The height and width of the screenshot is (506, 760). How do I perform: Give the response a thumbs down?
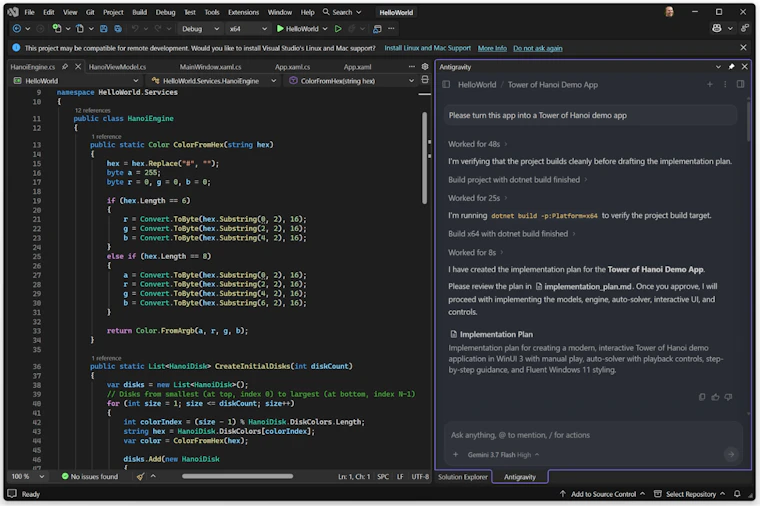(728, 397)
